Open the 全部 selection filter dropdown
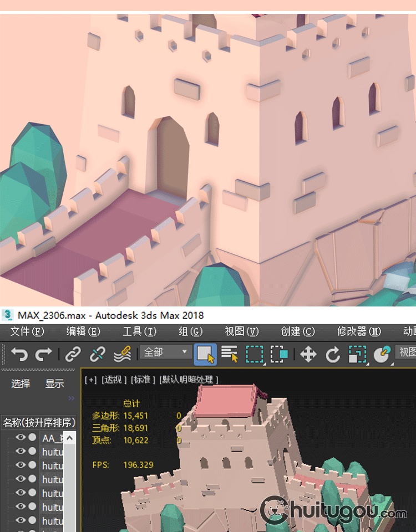The image size is (416, 532). pyautogui.click(x=165, y=352)
